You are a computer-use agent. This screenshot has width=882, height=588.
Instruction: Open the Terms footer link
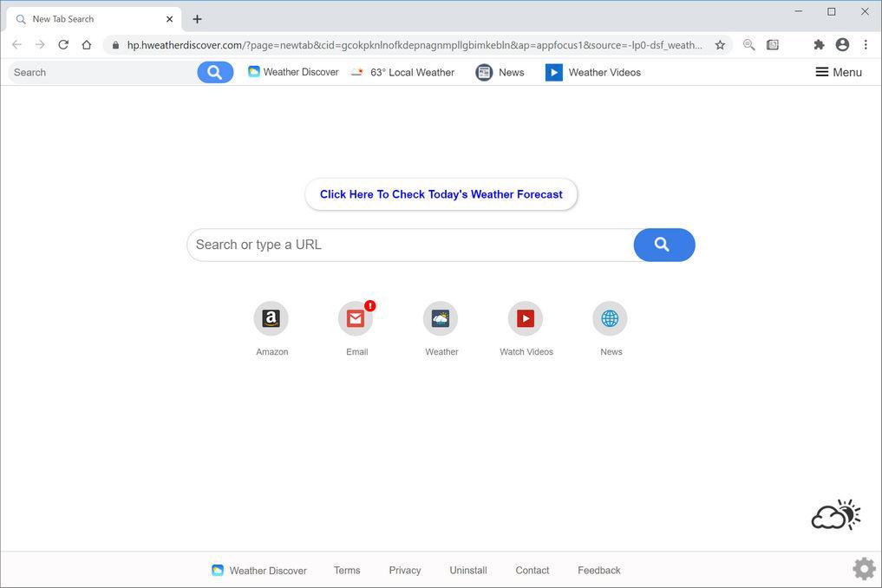pos(347,571)
